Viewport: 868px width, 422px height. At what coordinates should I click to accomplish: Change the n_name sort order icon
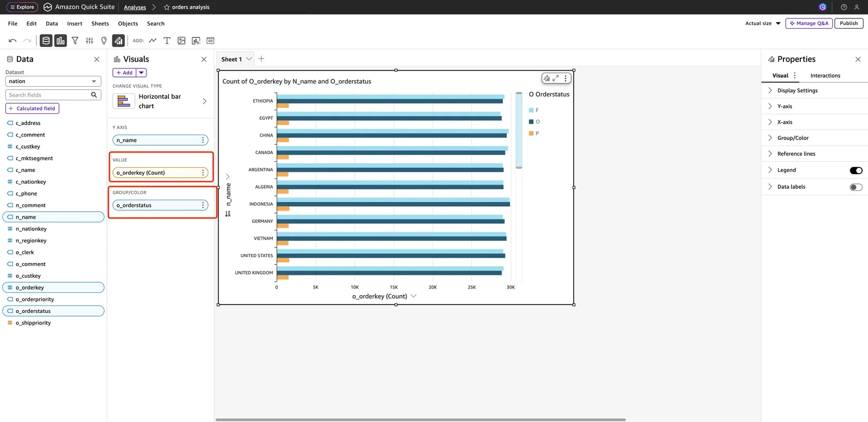(228, 214)
